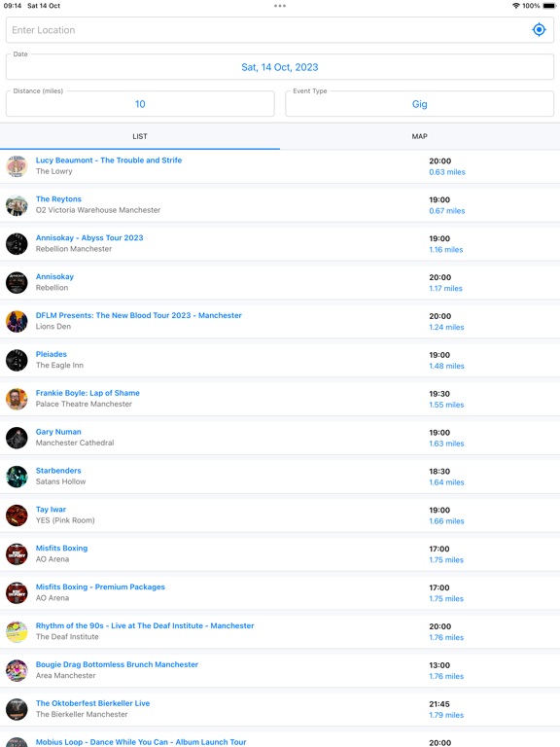Select the venue text 'YES (Pink Room)'

(x=65, y=520)
